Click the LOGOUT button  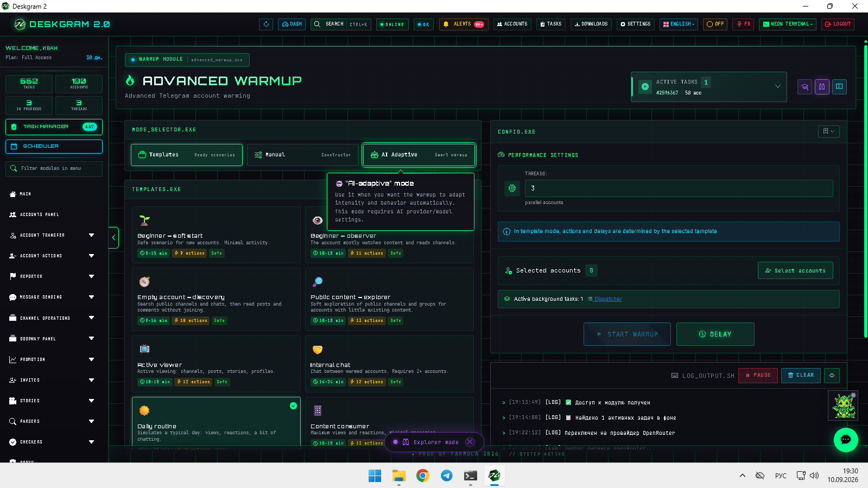[x=838, y=24]
